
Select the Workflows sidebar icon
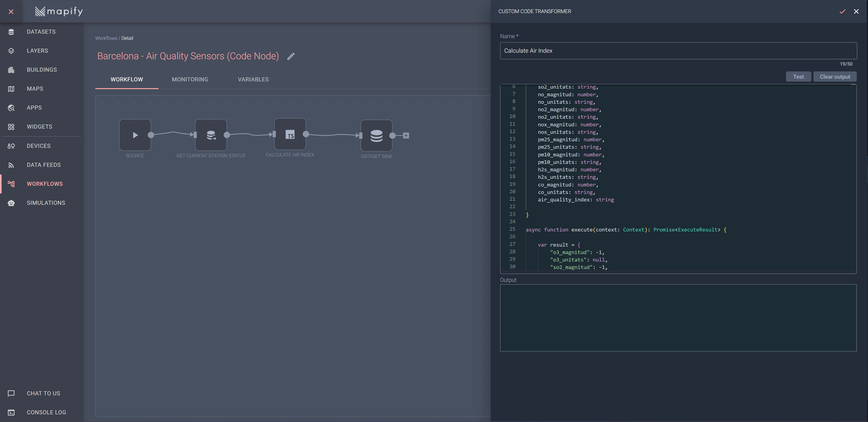coord(11,184)
